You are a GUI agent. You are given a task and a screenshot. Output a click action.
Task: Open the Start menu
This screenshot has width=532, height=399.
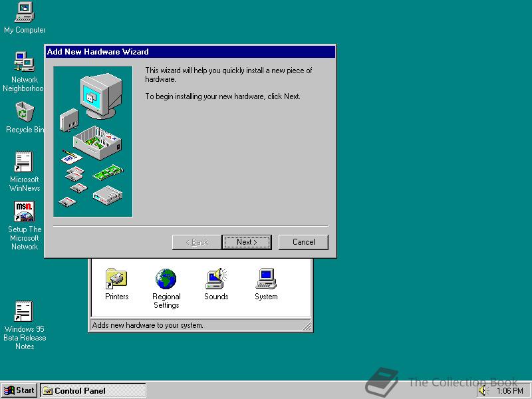click(19, 390)
